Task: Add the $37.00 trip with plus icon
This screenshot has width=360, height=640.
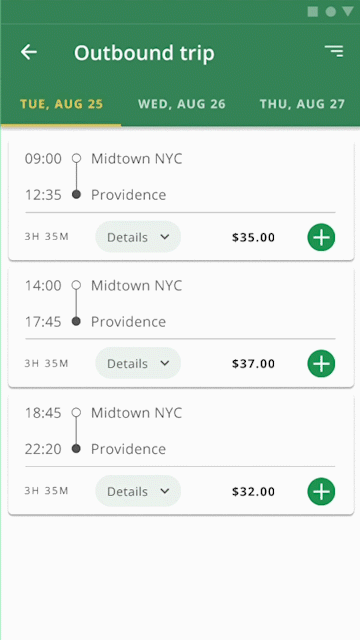Action: pos(321,363)
